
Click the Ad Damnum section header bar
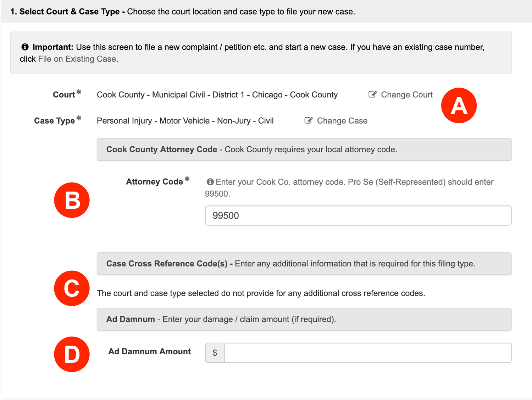tap(304, 319)
